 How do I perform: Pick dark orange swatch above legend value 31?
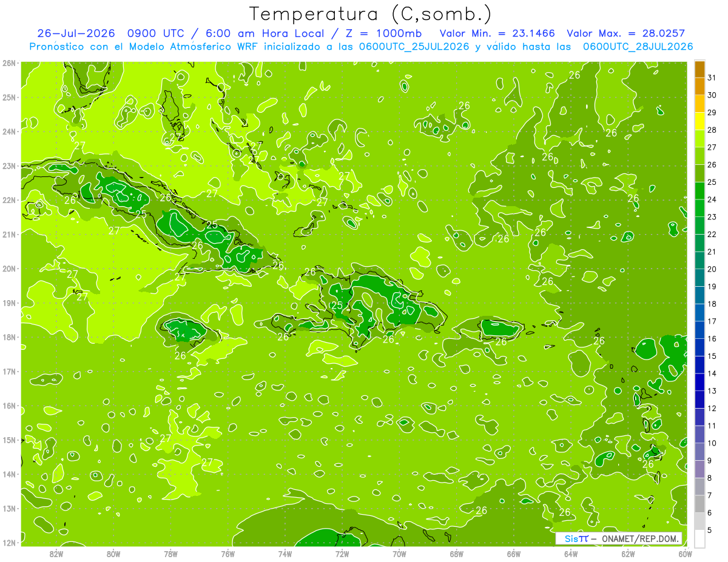(699, 69)
